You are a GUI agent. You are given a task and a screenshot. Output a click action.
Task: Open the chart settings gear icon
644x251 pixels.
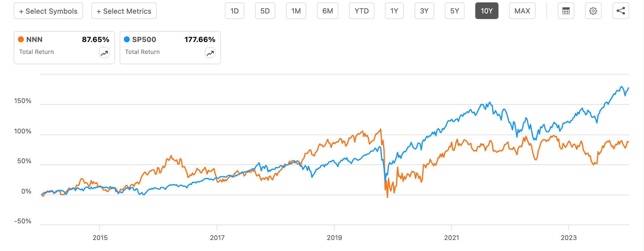pyautogui.click(x=593, y=10)
